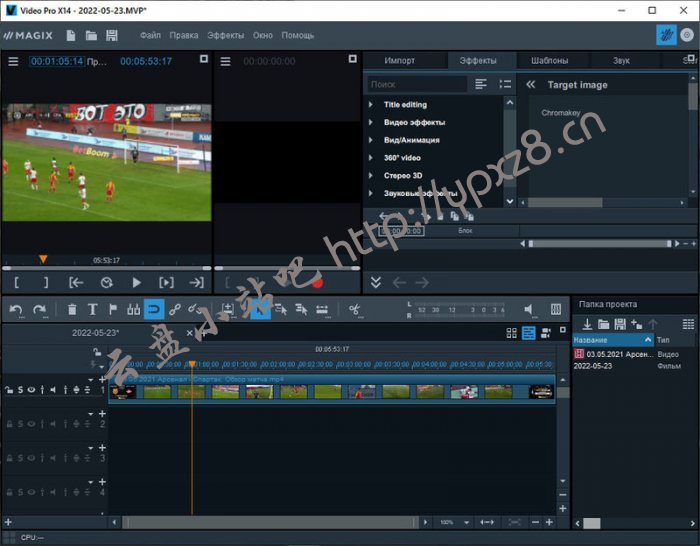Screen dimensions: 700x546
Task: Create a new project with the page icon
Action: 71,35
